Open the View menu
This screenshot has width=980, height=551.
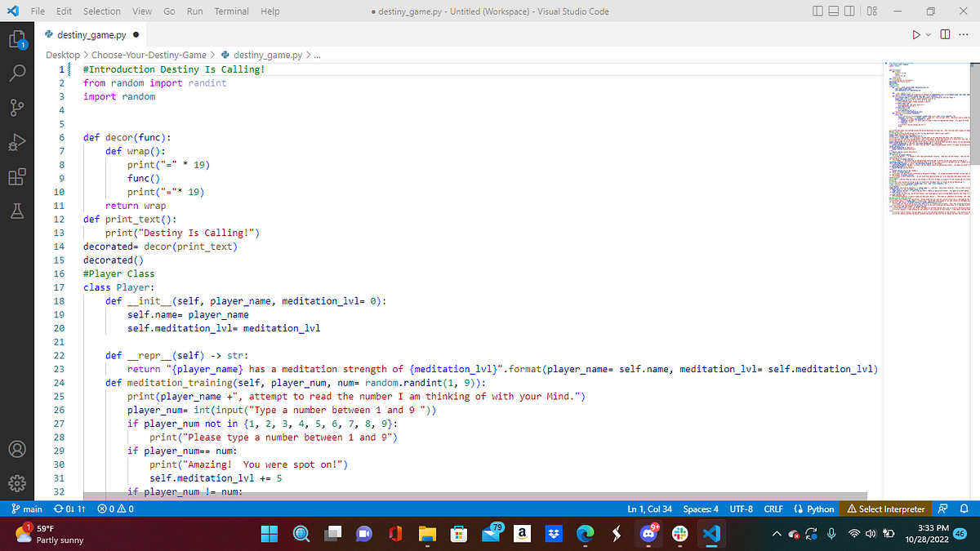point(142,11)
